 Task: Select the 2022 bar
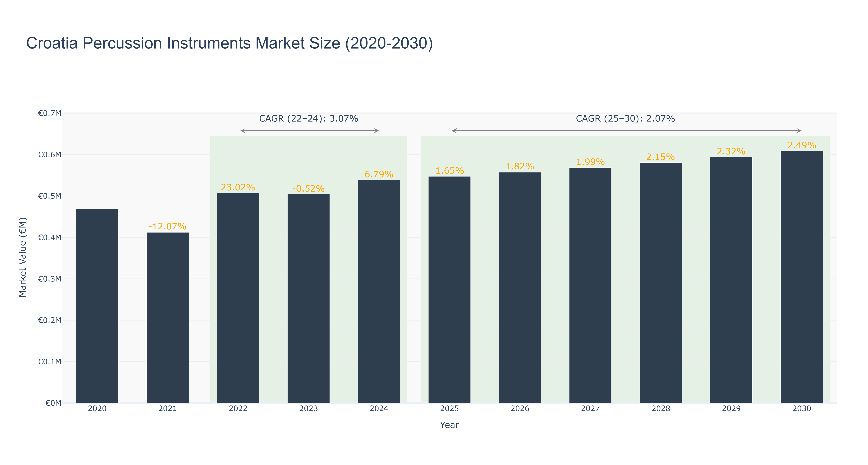(x=238, y=298)
